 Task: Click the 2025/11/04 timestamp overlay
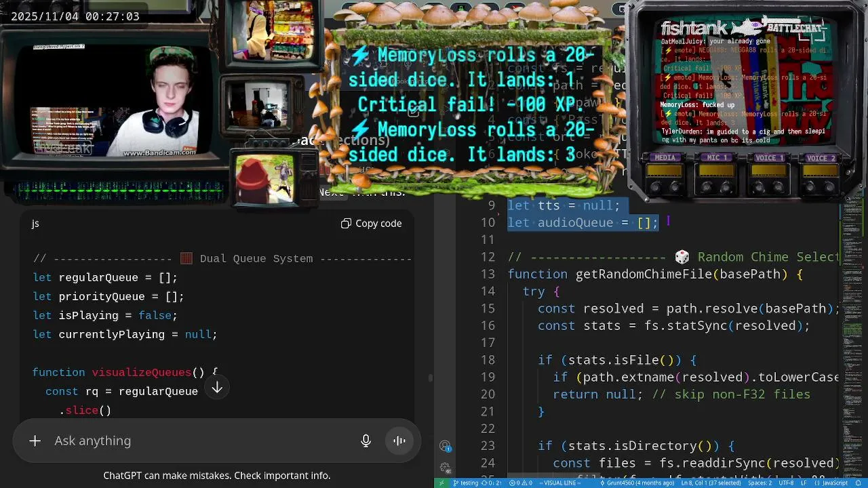(x=75, y=16)
